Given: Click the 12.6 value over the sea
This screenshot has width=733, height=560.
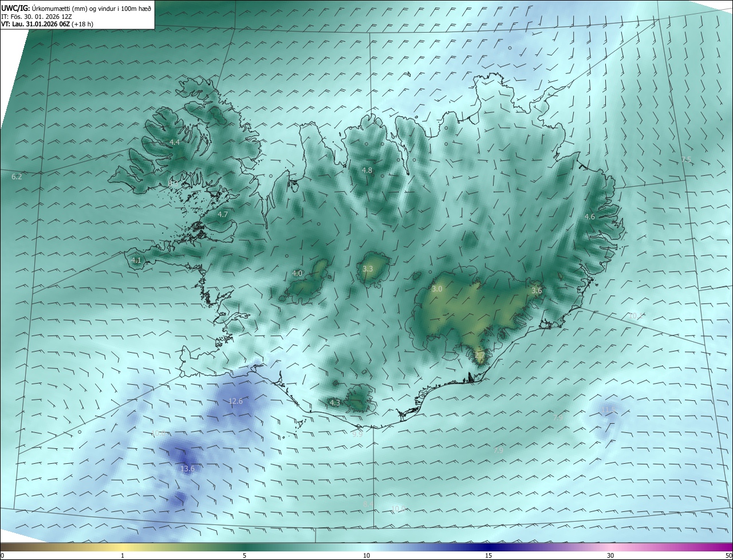Looking at the screenshot, I should tap(236, 401).
